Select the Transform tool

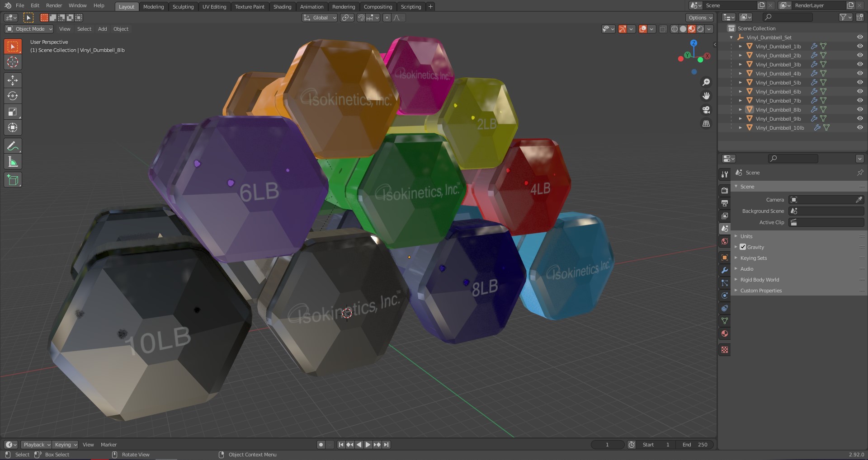[13, 127]
